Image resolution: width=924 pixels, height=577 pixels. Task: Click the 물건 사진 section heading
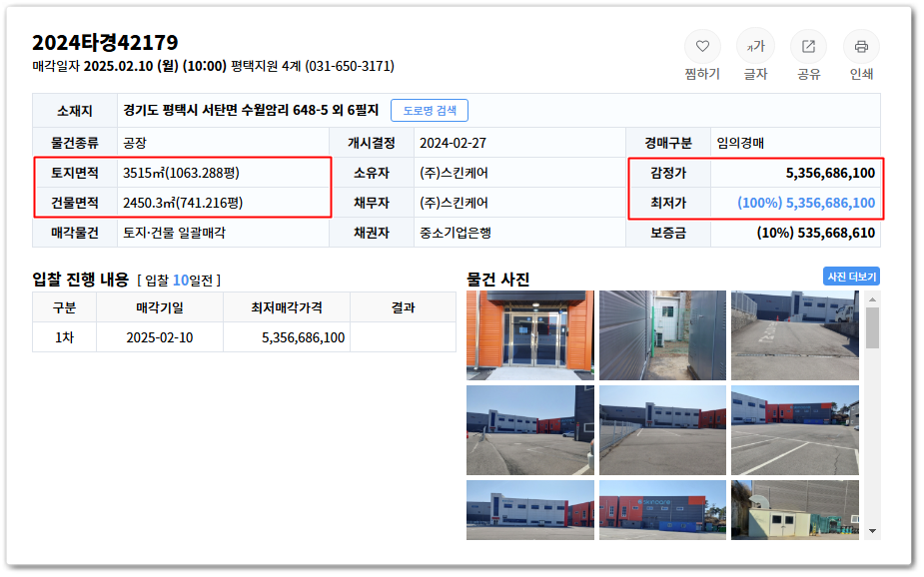tap(497, 280)
